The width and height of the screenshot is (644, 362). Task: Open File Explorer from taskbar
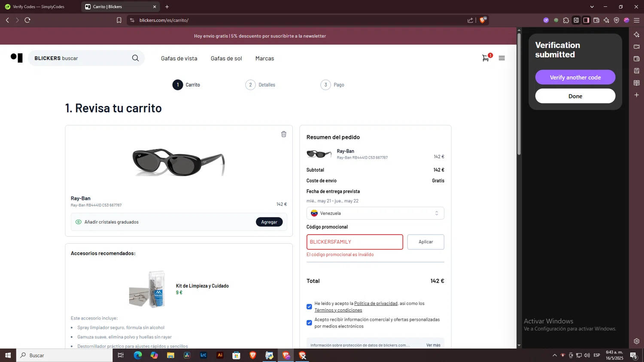point(170,355)
